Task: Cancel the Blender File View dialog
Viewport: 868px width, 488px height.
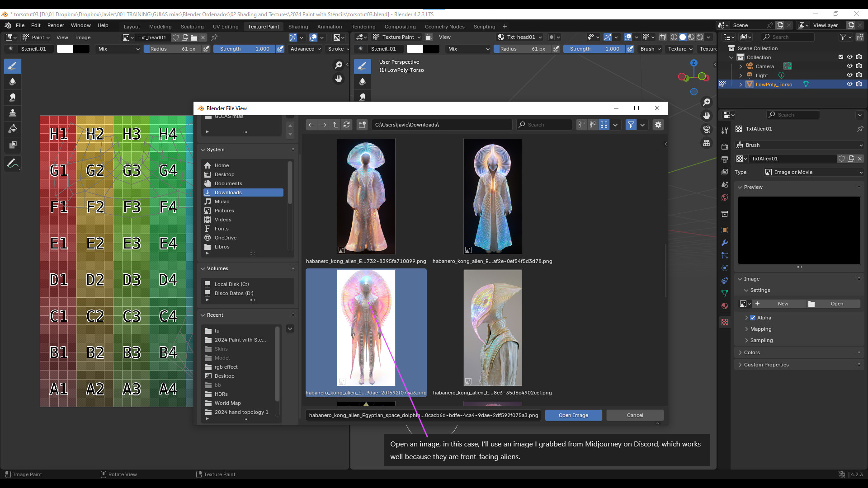Action: (635, 415)
